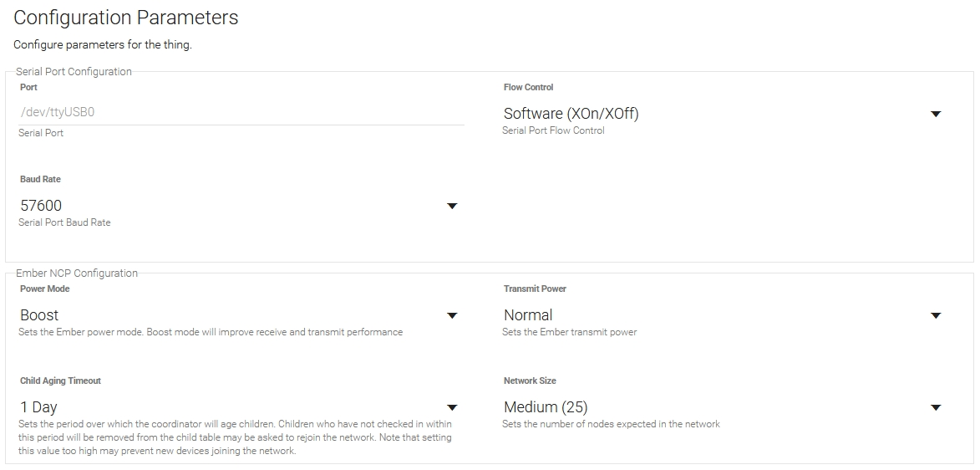Expand the 1 Day timeout selector

coord(38,407)
